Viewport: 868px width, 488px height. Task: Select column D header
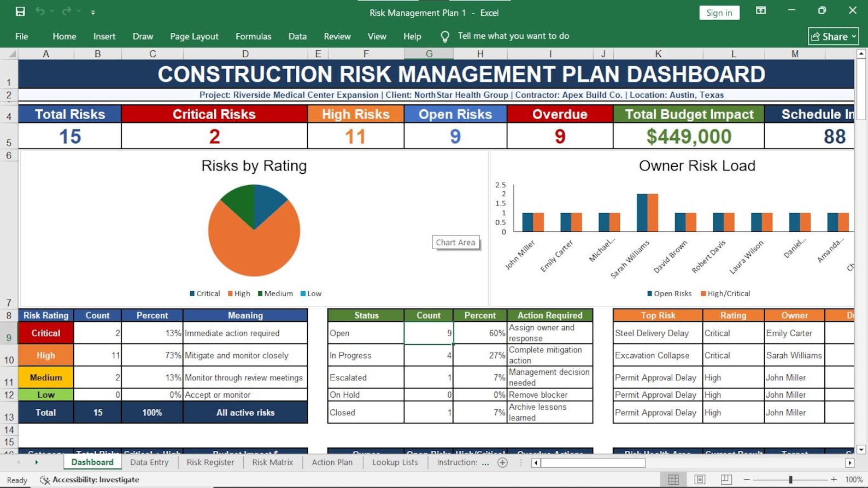coord(245,54)
